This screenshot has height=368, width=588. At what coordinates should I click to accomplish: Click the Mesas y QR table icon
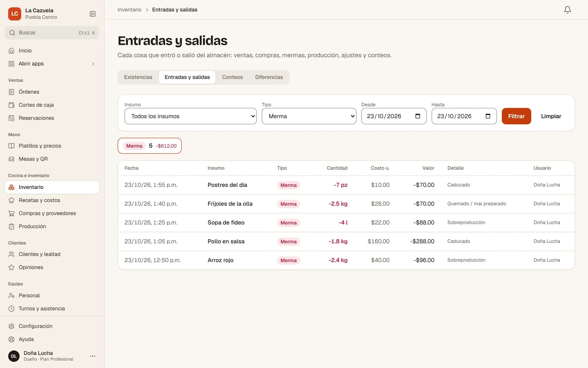pos(11,159)
